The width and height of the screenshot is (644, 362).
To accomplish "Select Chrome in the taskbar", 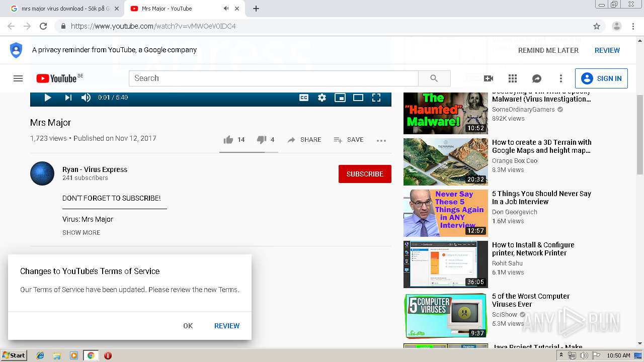I will tap(91, 355).
